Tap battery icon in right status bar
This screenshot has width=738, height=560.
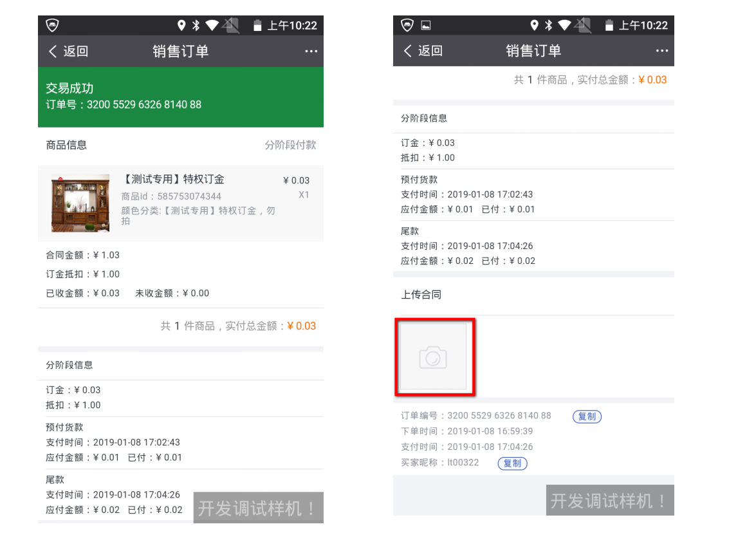(x=609, y=25)
